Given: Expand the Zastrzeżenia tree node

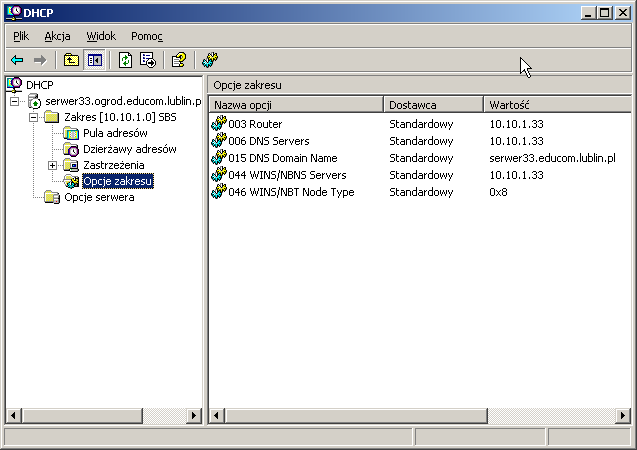Looking at the screenshot, I should (52, 165).
